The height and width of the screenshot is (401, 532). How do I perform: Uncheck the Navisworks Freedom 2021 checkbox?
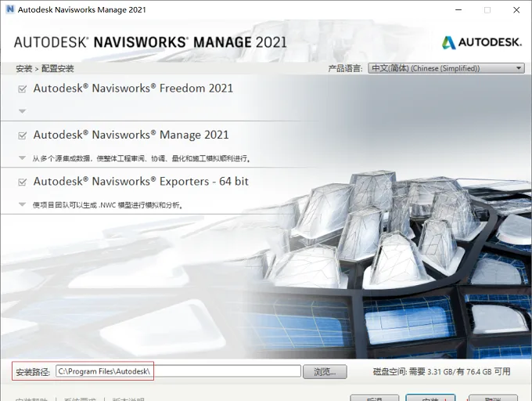click(x=23, y=89)
